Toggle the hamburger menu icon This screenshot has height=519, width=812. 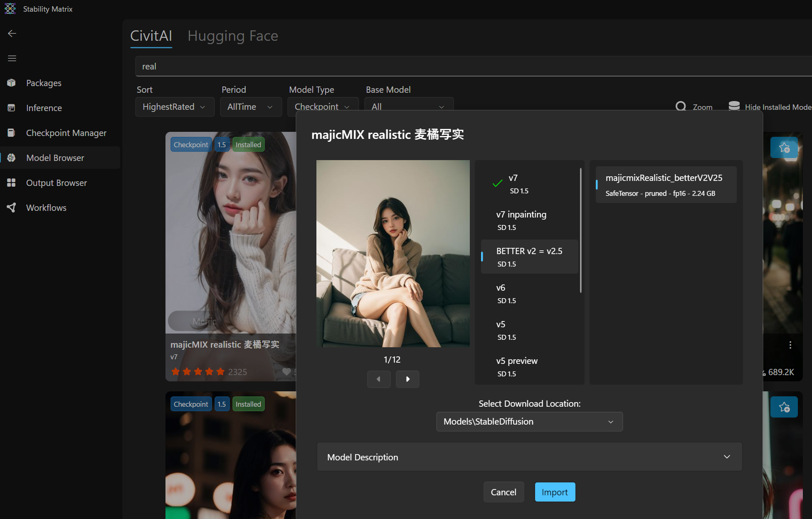coord(12,58)
